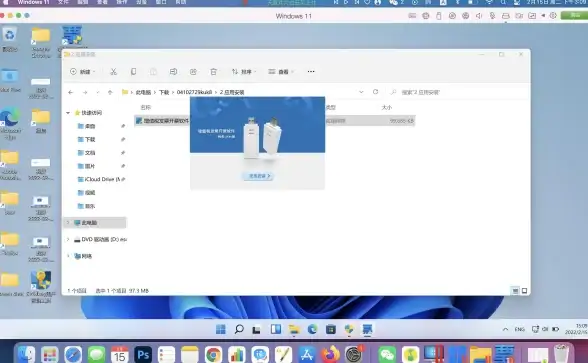
Task: Click the Rename icon in Explorer toolbar
Action: tap(173, 72)
